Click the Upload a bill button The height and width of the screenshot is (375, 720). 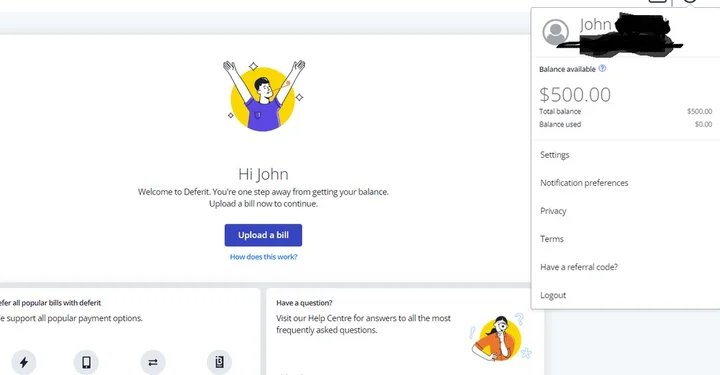(x=263, y=235)
